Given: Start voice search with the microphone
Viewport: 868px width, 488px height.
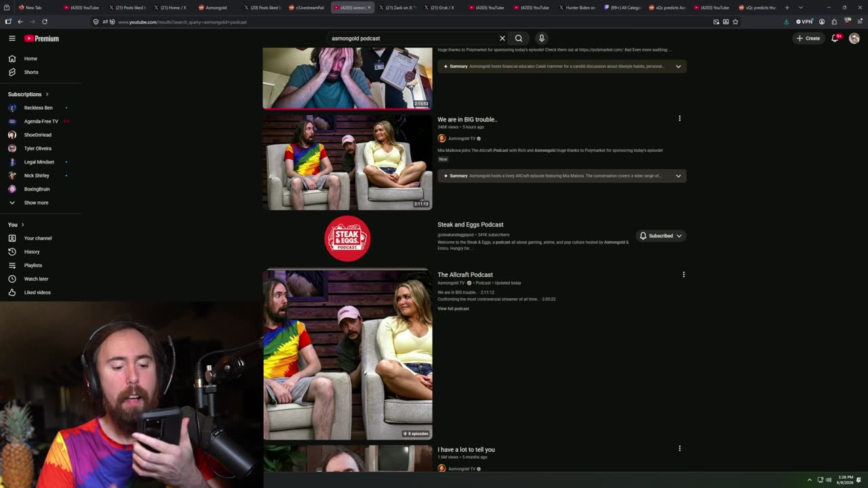Looking at the screenshot, I should 541,39.
